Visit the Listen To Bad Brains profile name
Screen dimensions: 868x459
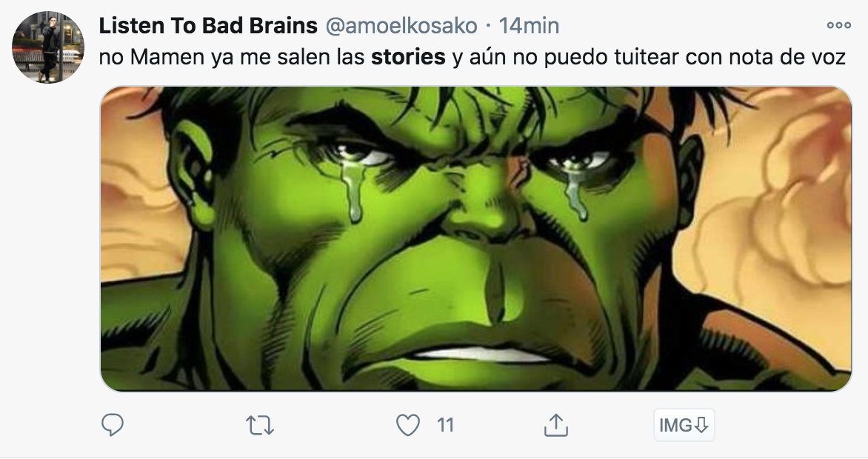208,25
